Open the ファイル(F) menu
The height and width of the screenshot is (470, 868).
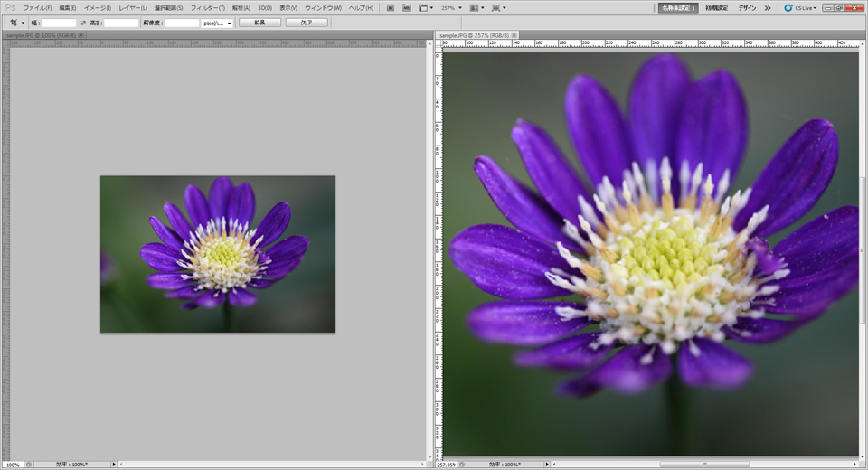coord(37,8)
